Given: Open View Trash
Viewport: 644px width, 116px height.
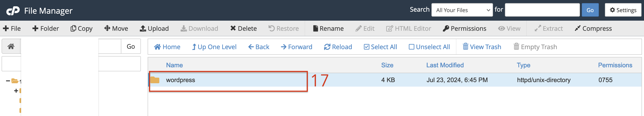Looking at the screenshot, I should pos(482,47).
